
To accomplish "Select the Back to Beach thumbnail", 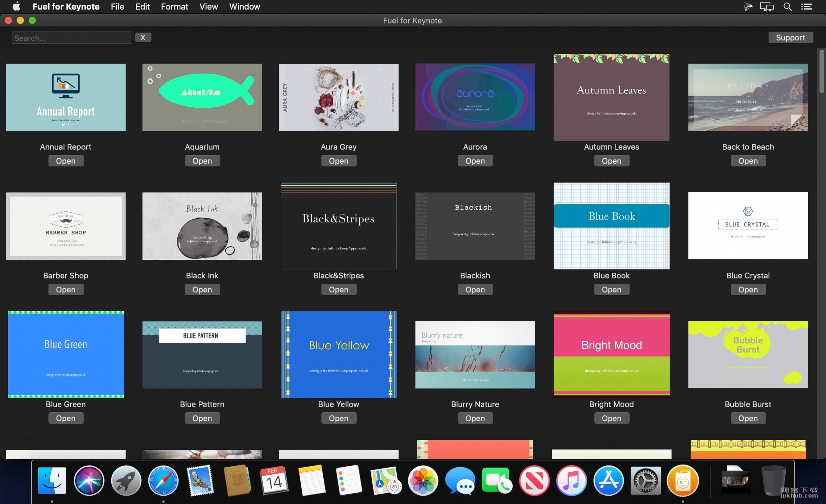I will coord(748,97).
